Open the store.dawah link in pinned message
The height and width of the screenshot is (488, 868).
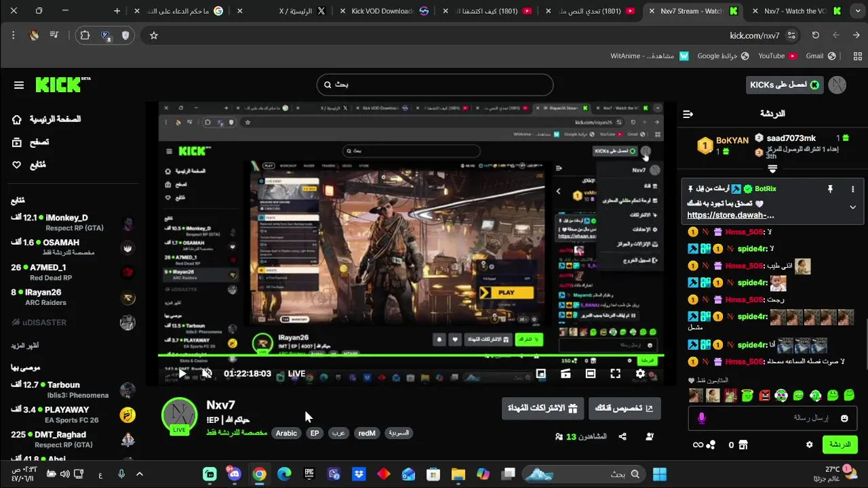click(x=730, y=215)
